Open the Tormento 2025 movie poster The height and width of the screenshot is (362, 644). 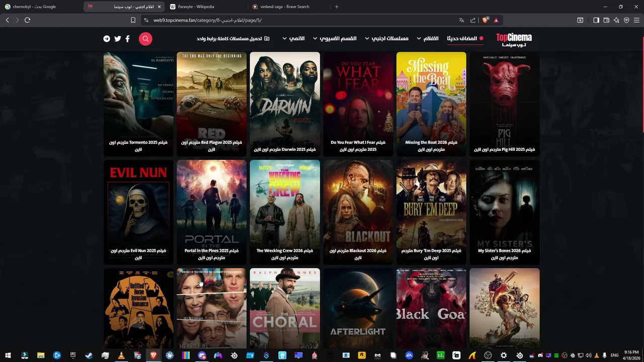coord(138,104)
